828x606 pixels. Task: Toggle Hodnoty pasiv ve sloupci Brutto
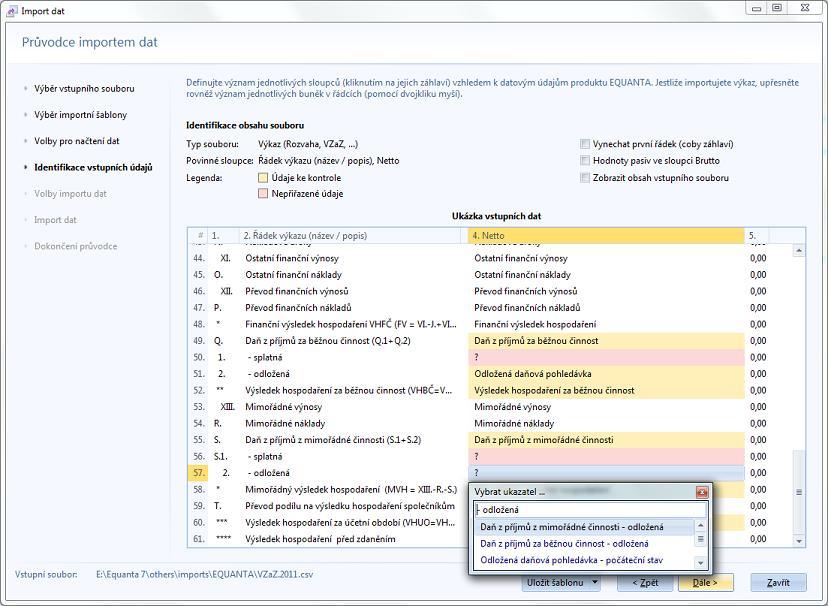click(x=585, y=160)
